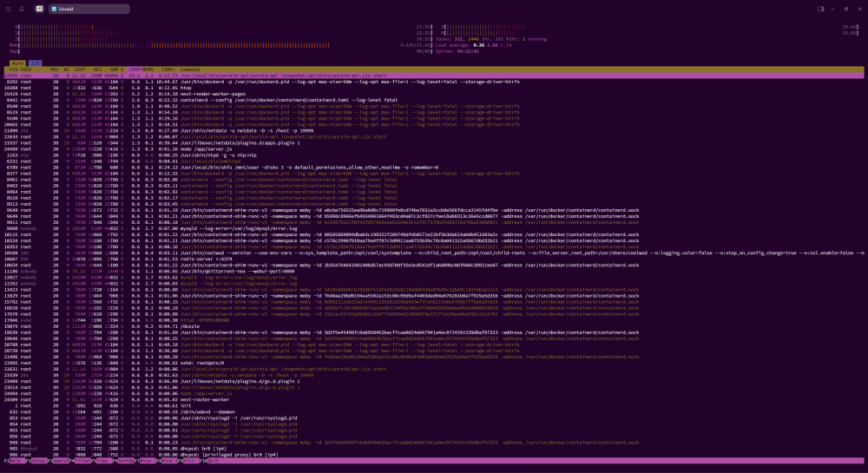
Task: Click F8 Nice + in the function bar
Action: click(x=168, y=461)
